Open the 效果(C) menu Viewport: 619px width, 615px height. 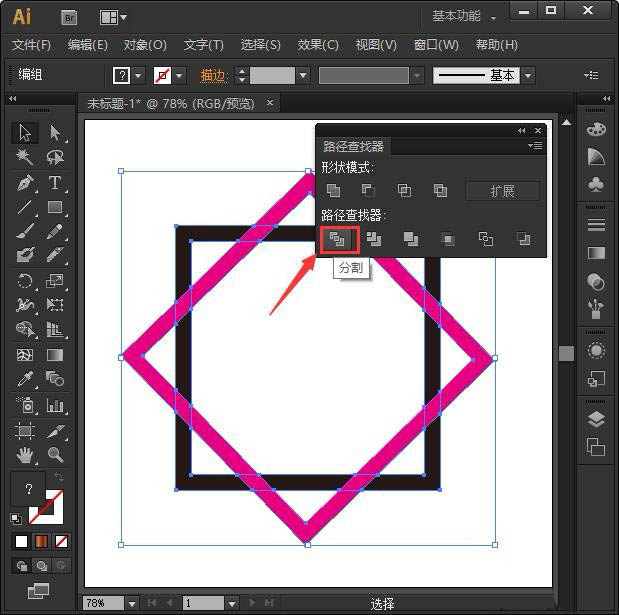(x=318, y=45)
